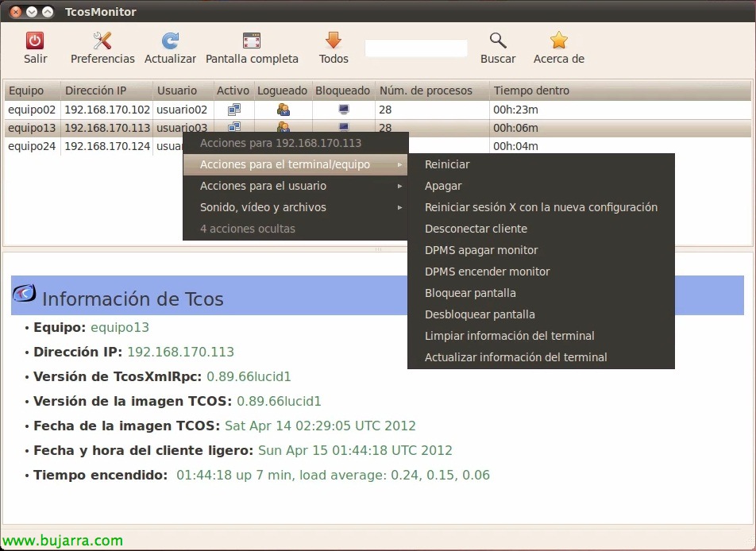Sort by Equipo column header
The height and width of the screenshot is (551, 756).
point(33,91)
